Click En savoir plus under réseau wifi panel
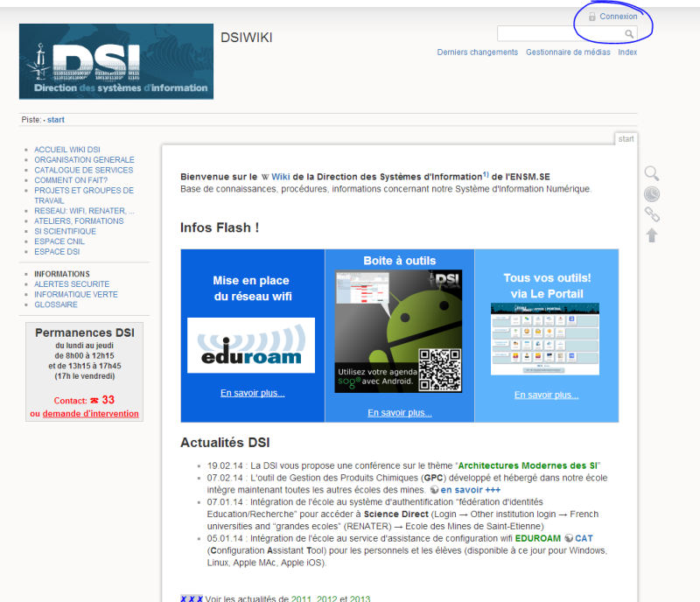Screen dimensions: 700x602 pyautogui.click(x=251, y=395)
